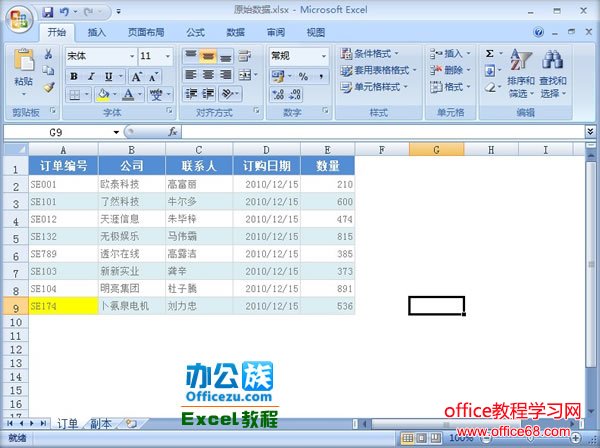
Task: Align text left
Action: [x=190, y=75]
